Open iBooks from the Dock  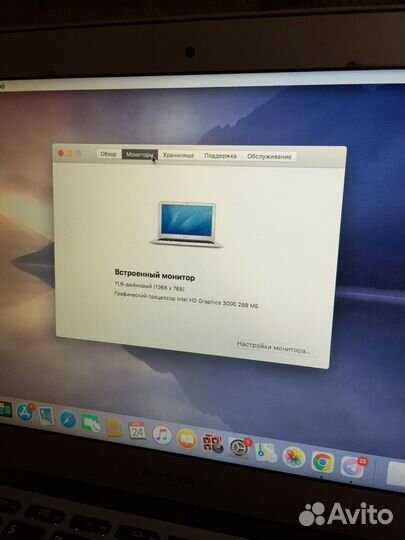[x=187, y=439]
